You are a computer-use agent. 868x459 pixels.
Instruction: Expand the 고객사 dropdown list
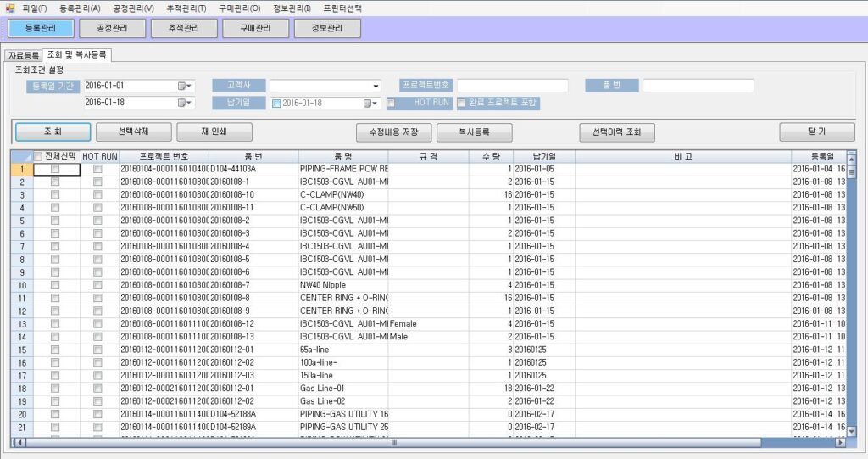(x=376, y=86)
